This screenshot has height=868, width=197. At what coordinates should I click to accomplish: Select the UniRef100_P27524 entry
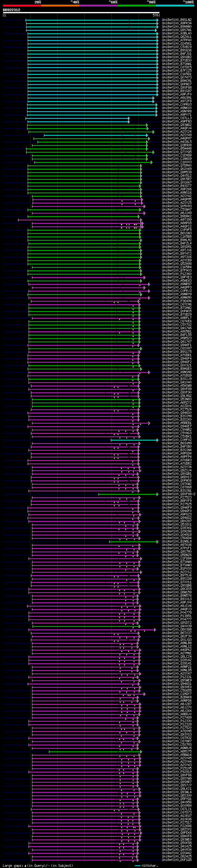[177, 410]
